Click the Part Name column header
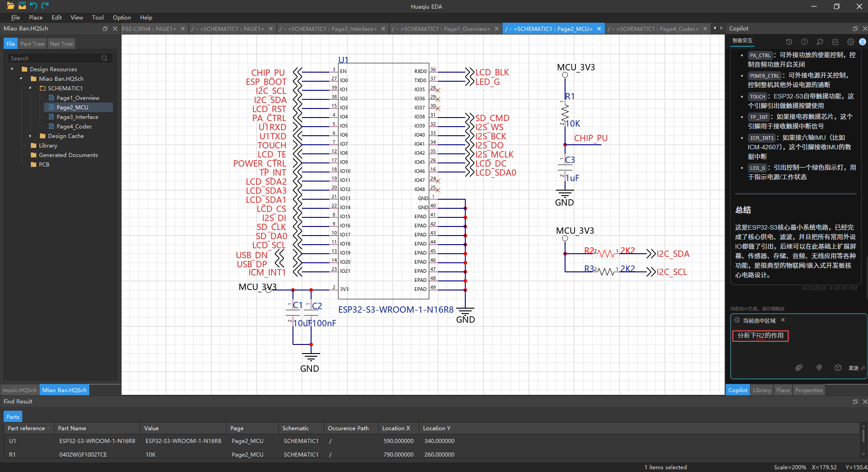868x472 pixels. [97, 428]
